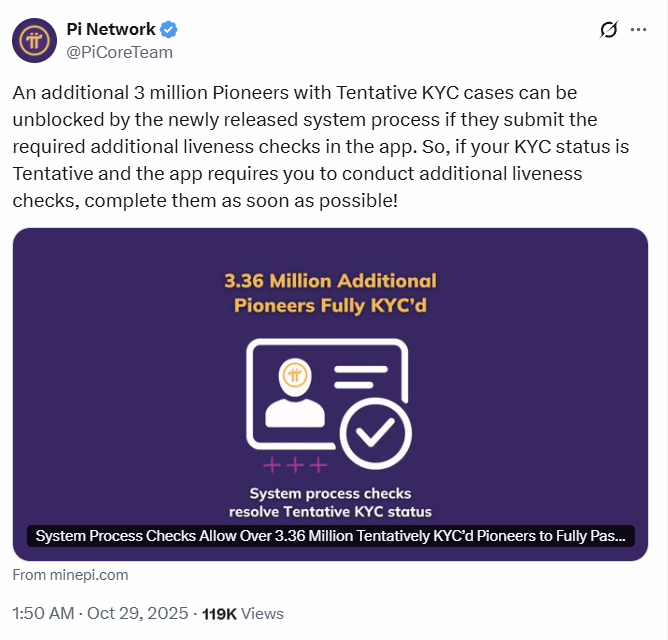Open the 'System Process Checks Allow Over 3.36 Million' headline
The height and width of the screenshot is (640, 668).
330,536
